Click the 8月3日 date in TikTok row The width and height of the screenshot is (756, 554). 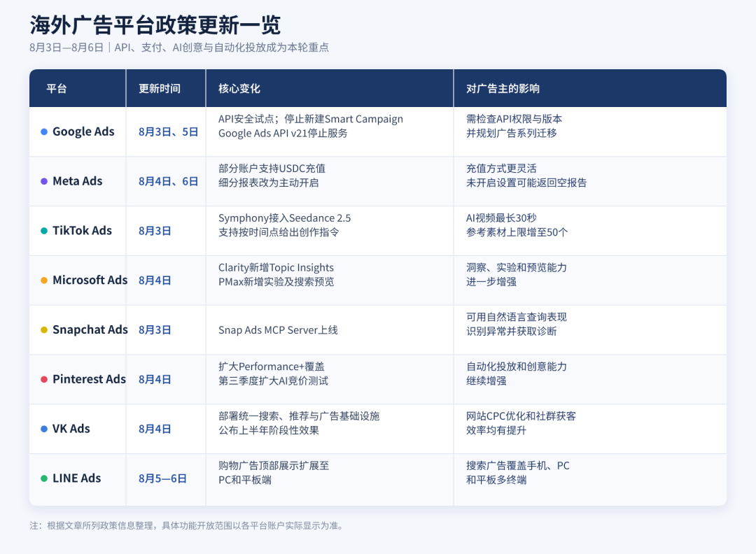pyautogui.click(x=155, y=232)
